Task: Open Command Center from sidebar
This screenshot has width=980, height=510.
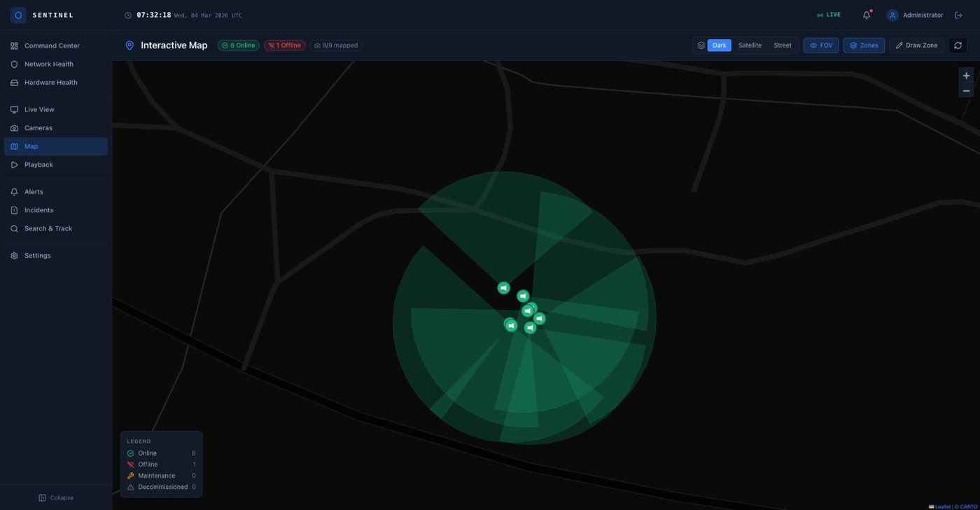Action: point(52,46)
